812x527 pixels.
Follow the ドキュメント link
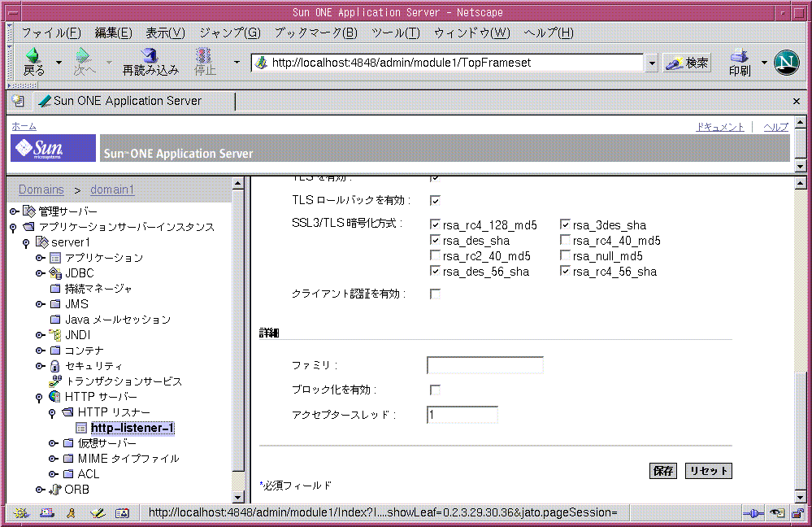(720, 127)
